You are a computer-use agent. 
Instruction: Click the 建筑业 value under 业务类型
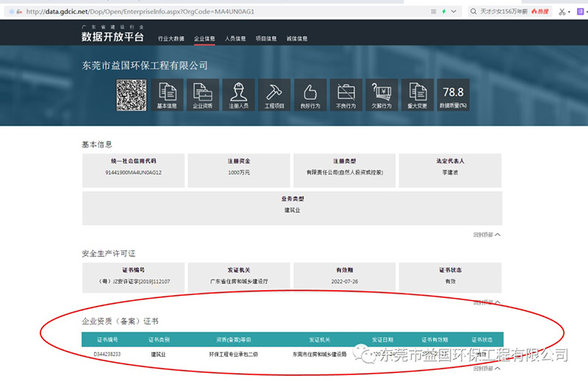click(x=292, y=210)
